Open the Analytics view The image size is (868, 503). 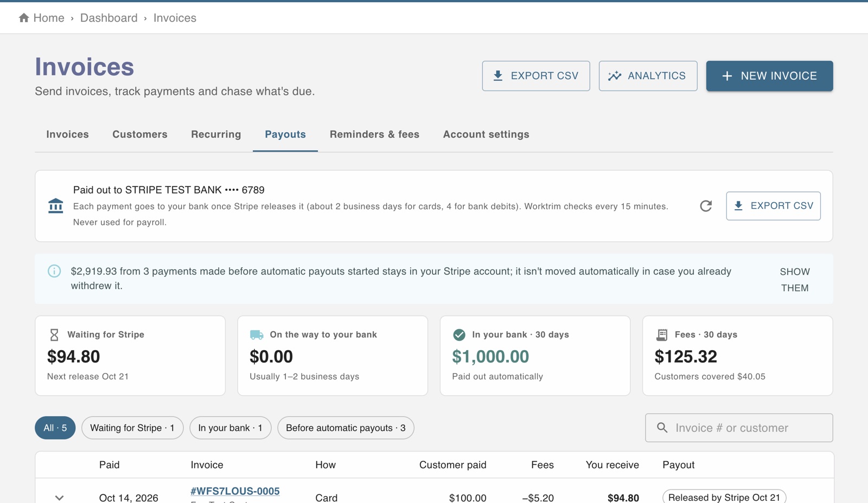648,76
